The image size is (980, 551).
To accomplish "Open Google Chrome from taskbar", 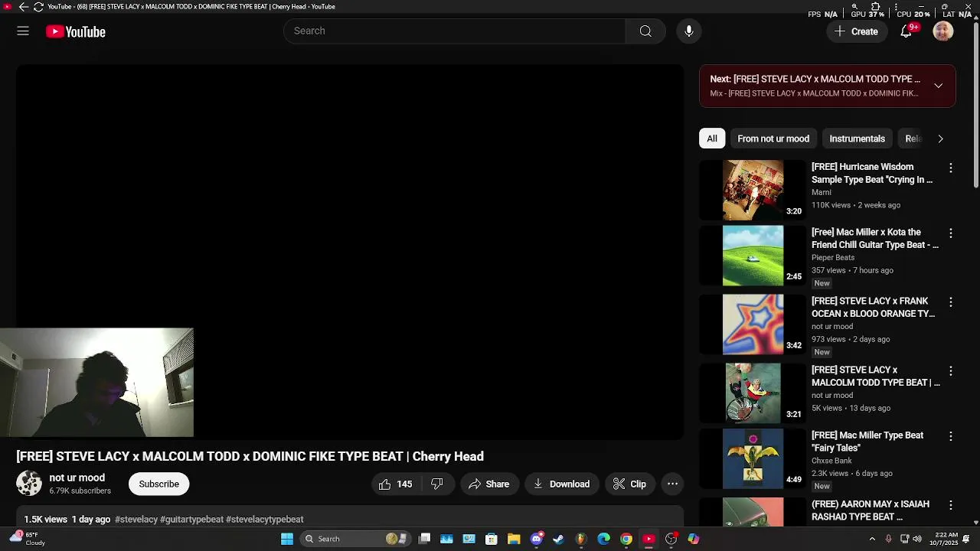I will click(x=626, y=539).
